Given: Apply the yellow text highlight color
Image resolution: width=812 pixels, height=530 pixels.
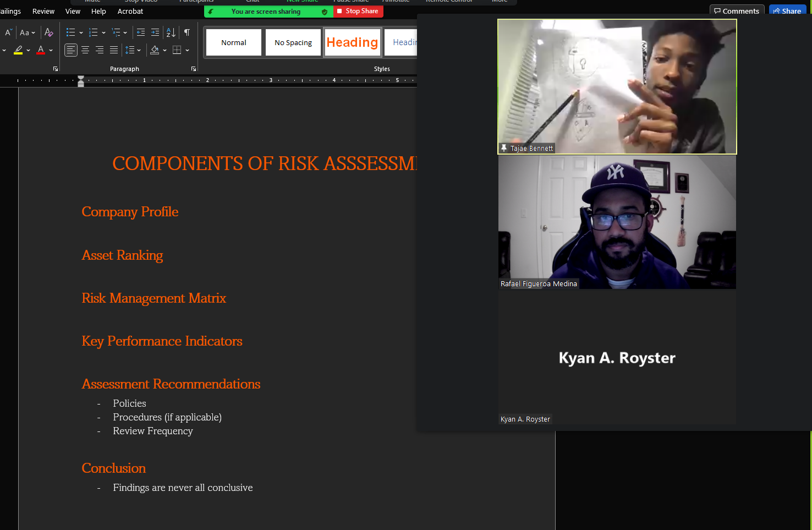Looking at the screenshot, I should click(18, 50).
